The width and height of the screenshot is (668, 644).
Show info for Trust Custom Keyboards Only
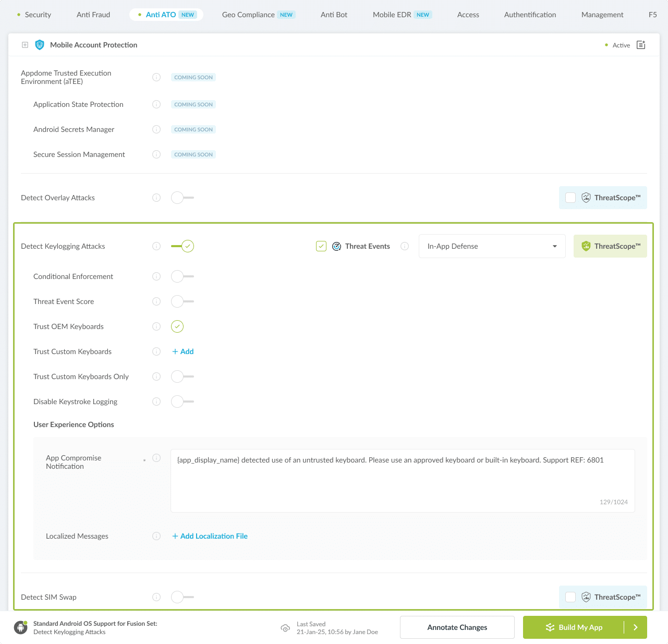pos(156,376)
